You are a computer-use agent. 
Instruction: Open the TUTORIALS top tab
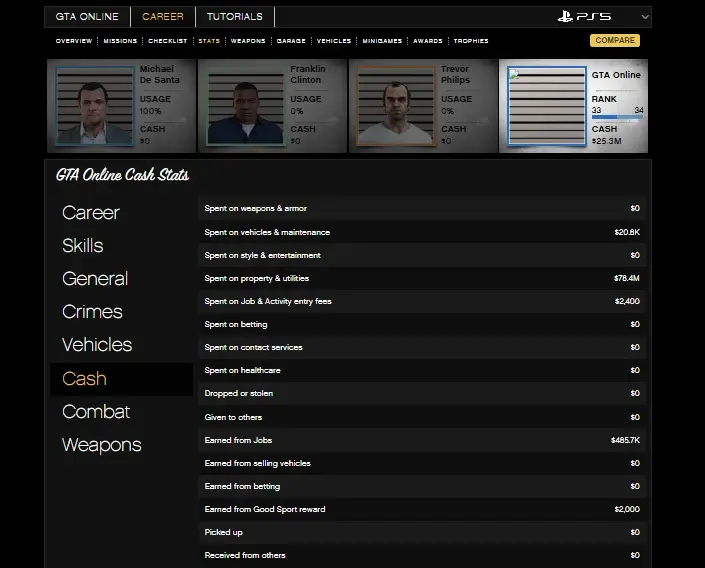click(235, 17)
